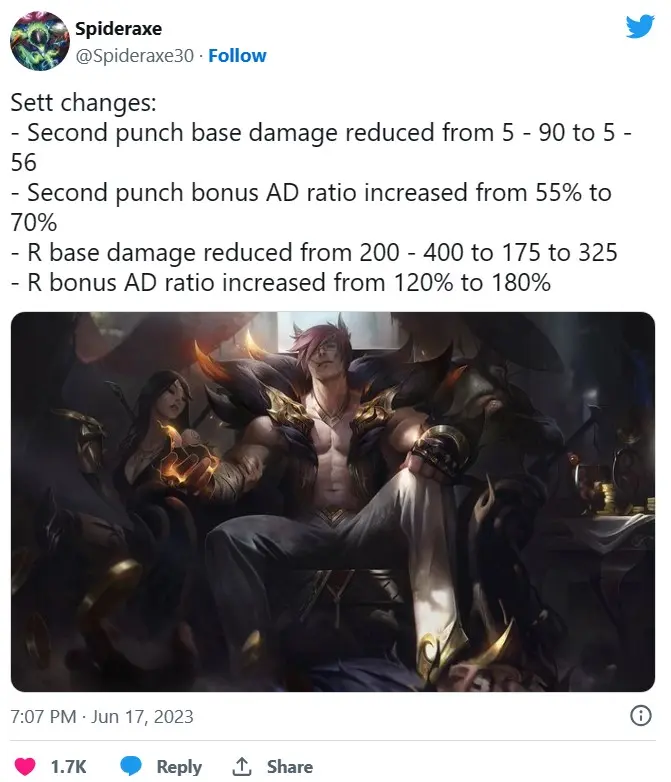Viewport: 671px width, 782px height.
Task: Open the tweet info circle icon
Action: coord(641,716)
